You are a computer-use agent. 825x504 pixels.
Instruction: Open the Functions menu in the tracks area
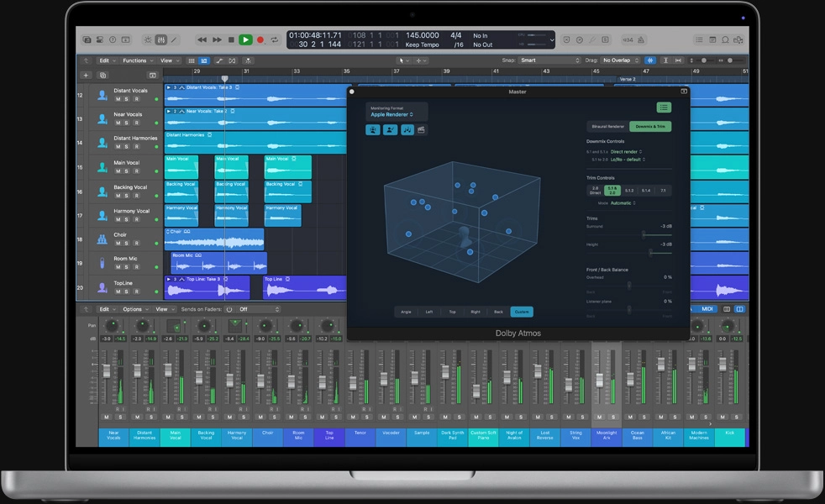[x=134, y=60]
